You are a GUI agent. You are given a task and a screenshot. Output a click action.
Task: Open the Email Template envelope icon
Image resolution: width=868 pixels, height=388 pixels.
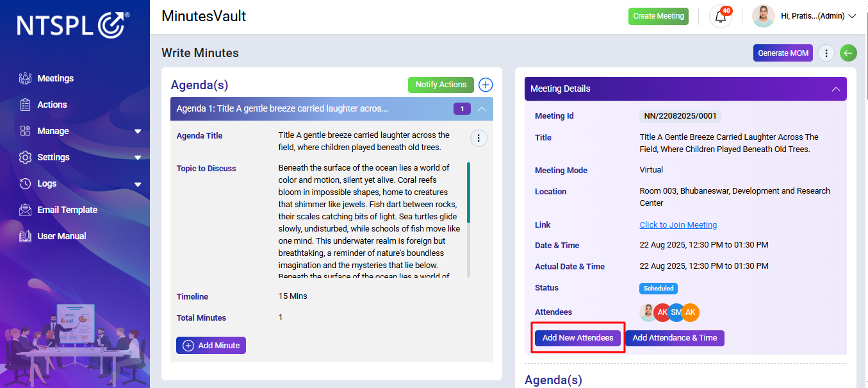26,210
